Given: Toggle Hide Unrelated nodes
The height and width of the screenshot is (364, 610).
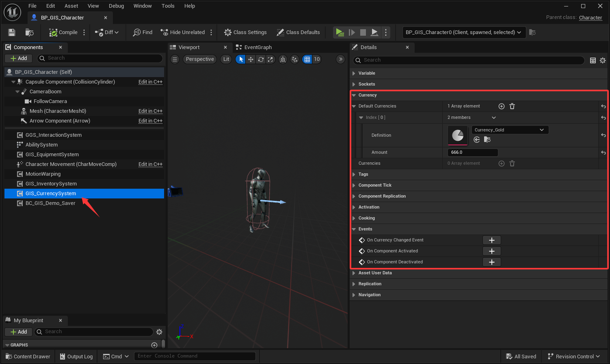Looking at the screenshot, I should pos(183,32).
